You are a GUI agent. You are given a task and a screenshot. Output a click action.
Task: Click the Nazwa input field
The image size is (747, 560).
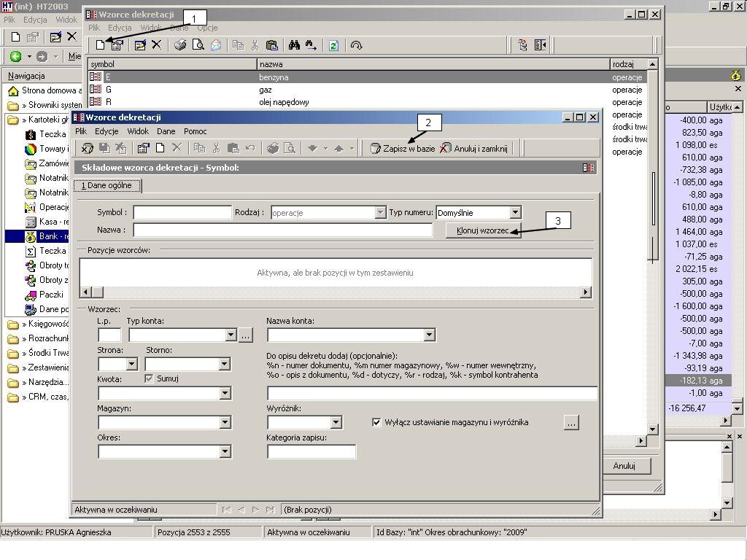283,230
